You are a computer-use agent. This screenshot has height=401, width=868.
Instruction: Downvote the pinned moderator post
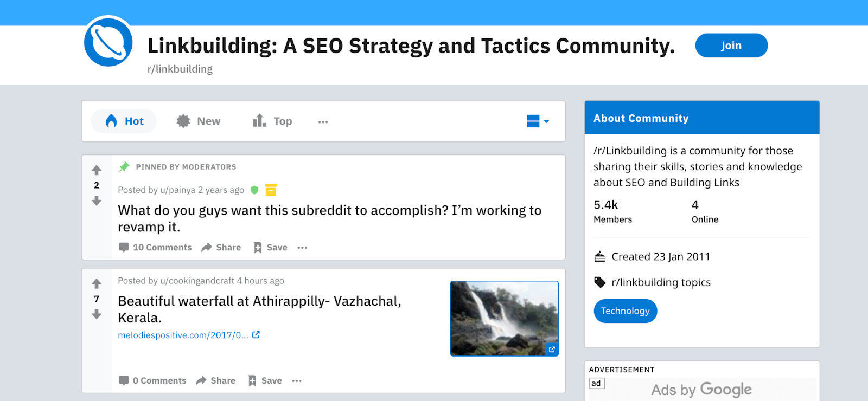pyautogui.click(x=97, y=201)
